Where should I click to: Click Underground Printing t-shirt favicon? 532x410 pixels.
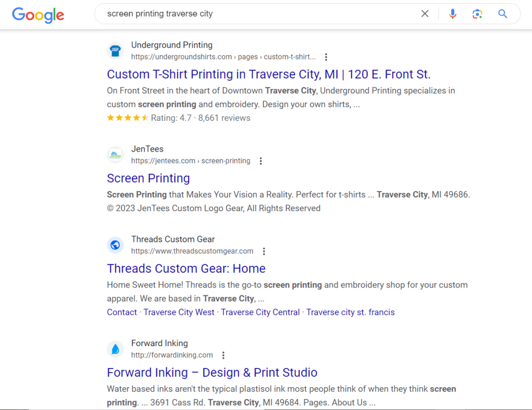click(115, 51)
